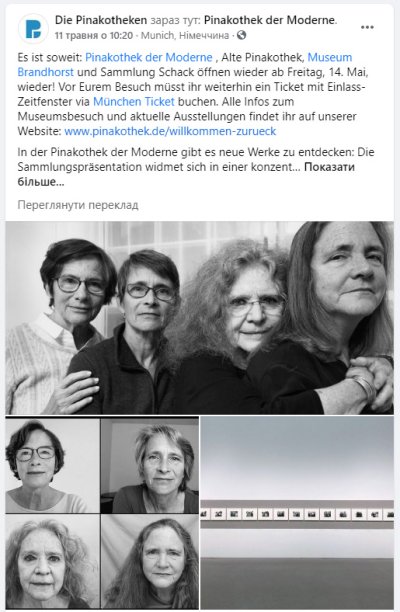
Task: Open the short gray-haired woman portrait in grid
Action: 150,464
